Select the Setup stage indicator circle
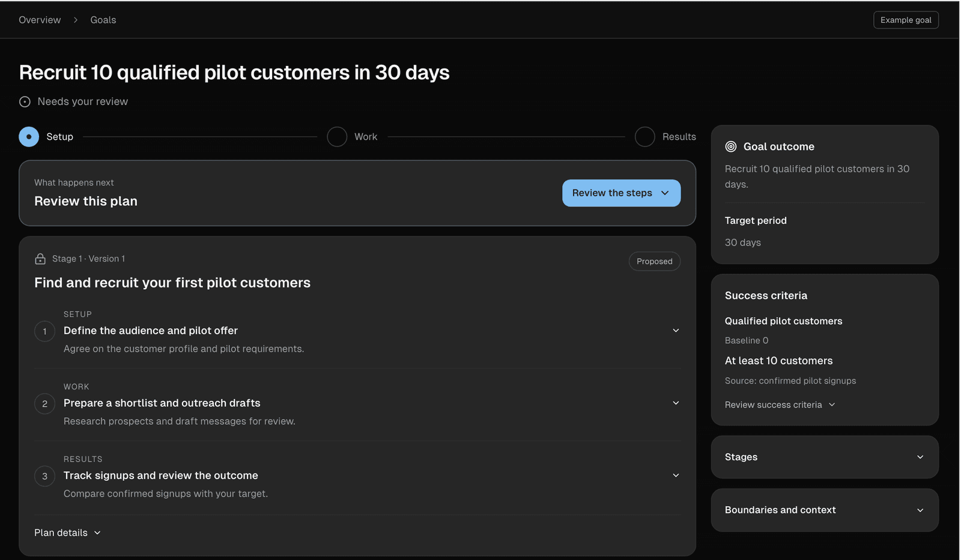 click(x=29, y=137)
